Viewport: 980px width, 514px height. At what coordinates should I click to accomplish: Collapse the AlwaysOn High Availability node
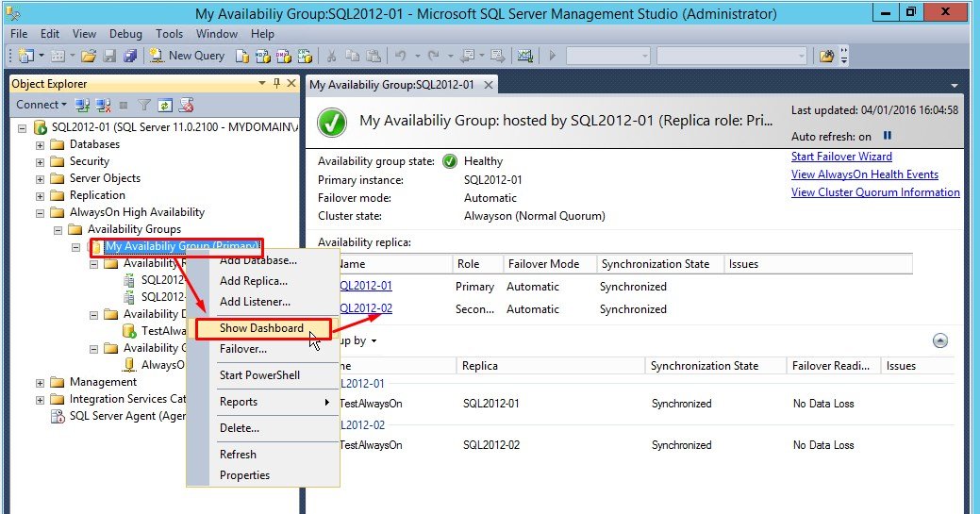click(x=40, y=213)
